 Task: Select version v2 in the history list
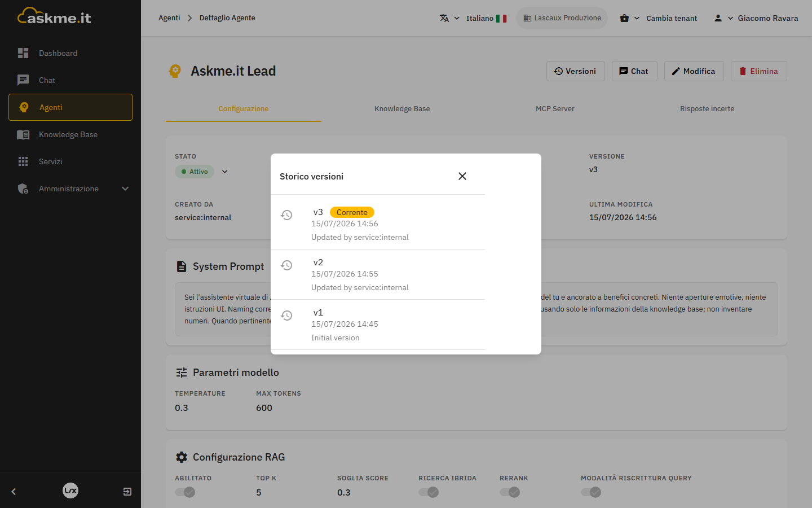coord(378,274)
